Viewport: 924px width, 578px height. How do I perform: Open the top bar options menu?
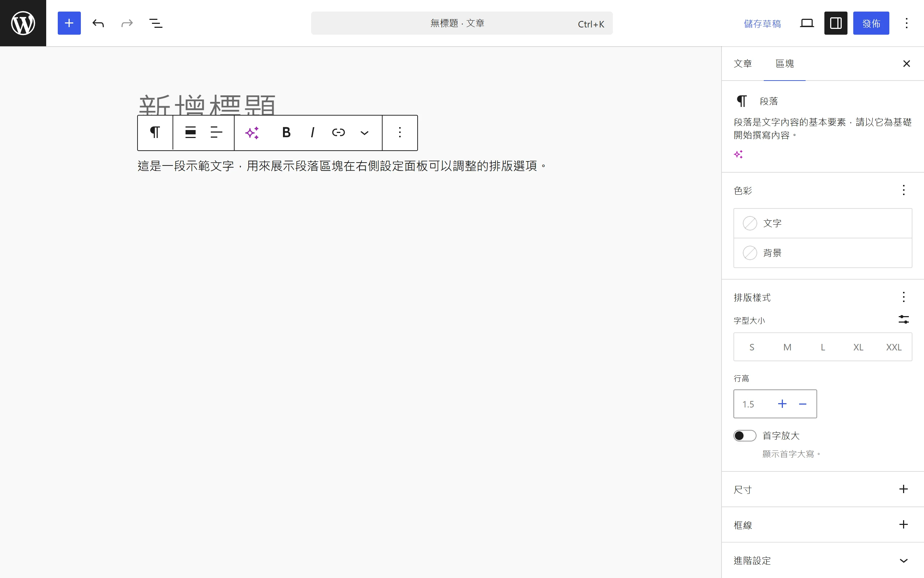tap(906, 23)
